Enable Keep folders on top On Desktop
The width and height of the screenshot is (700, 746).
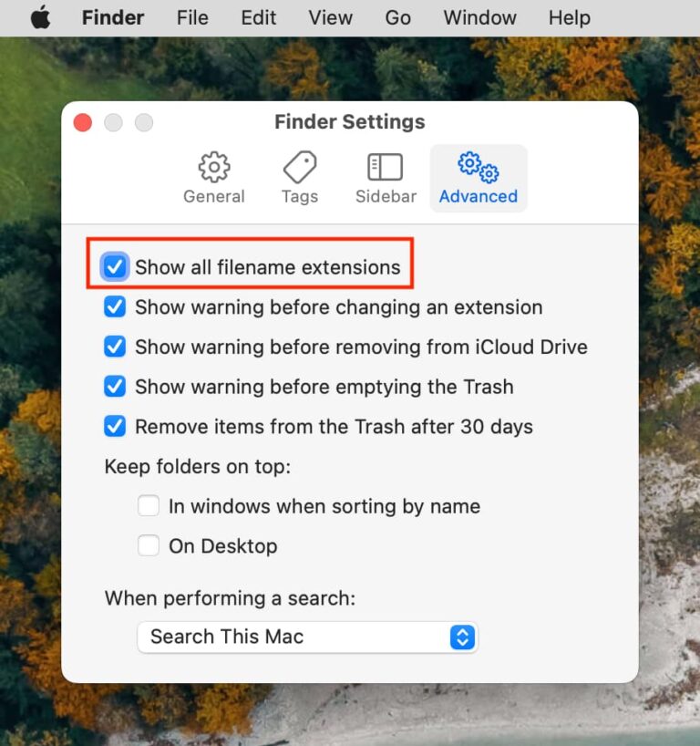point(149,545)
